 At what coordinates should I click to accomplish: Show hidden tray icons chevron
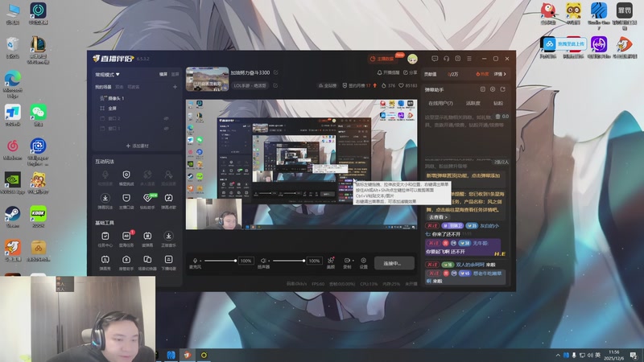tap(558, 355)
